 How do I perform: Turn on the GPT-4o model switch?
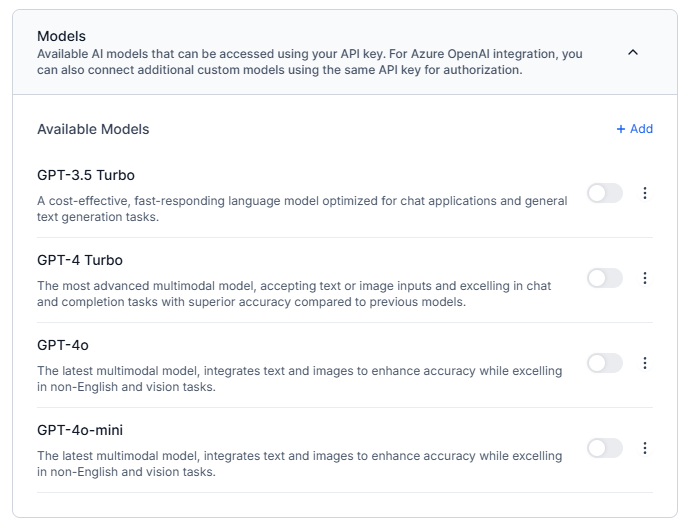point(604,363)
